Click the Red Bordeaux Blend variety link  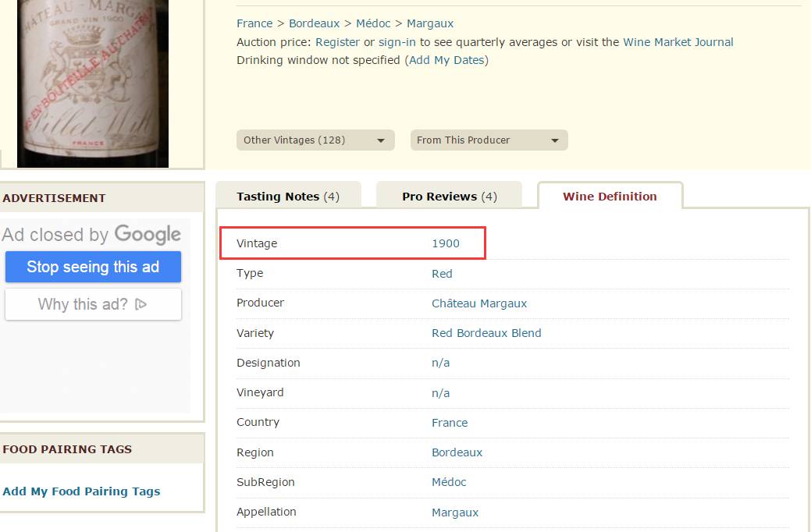pos(486,333)
